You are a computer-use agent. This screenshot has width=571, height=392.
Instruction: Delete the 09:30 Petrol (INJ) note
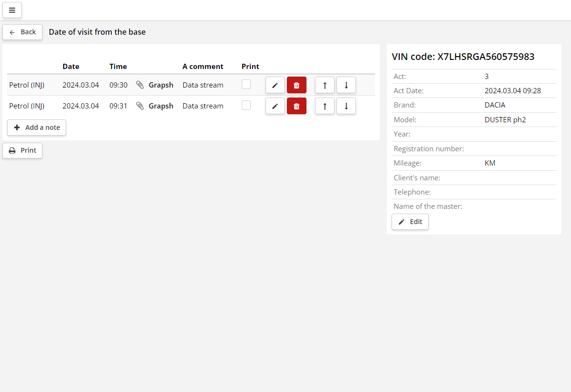296,85
